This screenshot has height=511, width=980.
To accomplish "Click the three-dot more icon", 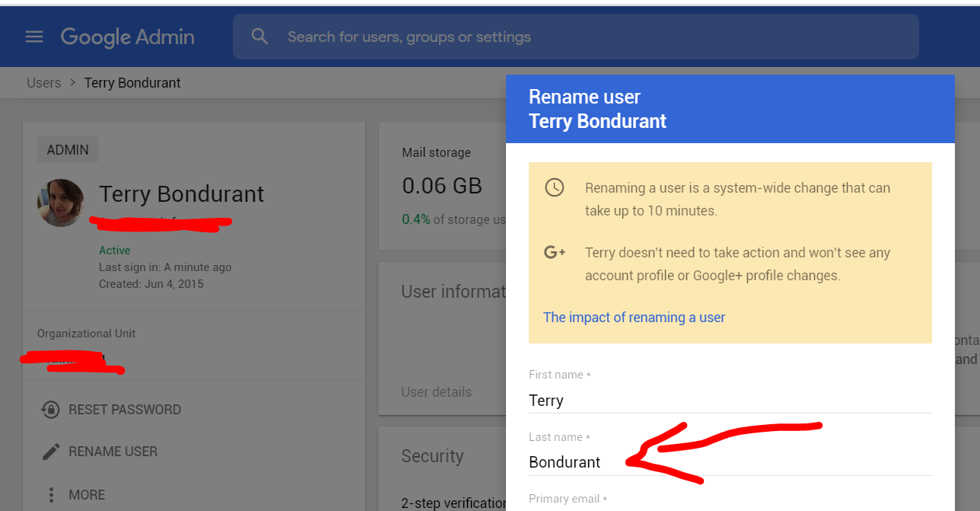I will tap(51, 495).
